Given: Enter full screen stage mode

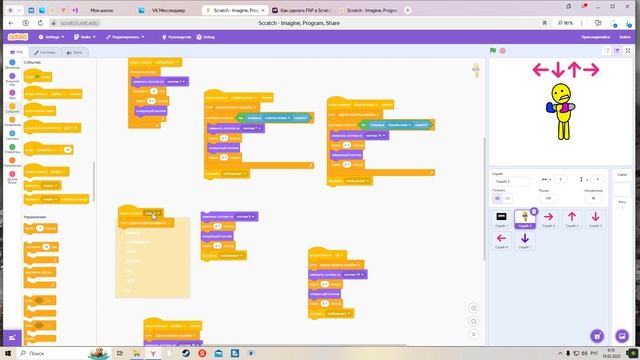Looking at the screenshot, I should click(628, 51).
